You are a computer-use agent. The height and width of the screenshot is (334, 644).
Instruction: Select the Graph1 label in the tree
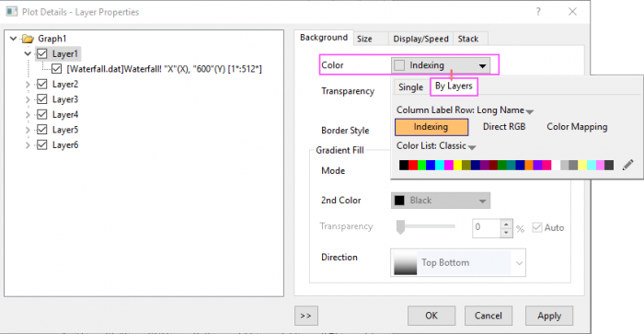pos(52,39)
